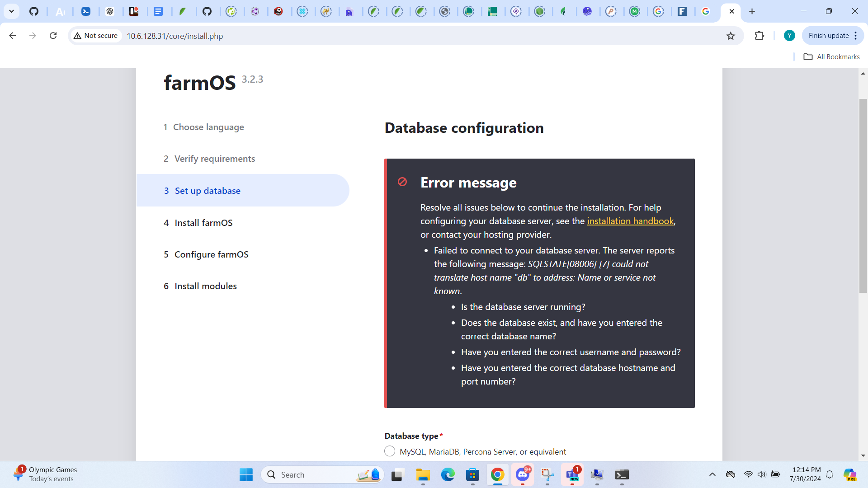Image resolution: width=868 pixels, height=488 pixels.
Task: Open Google Chrome from the taskbar
Action: [x=497, y=475]
